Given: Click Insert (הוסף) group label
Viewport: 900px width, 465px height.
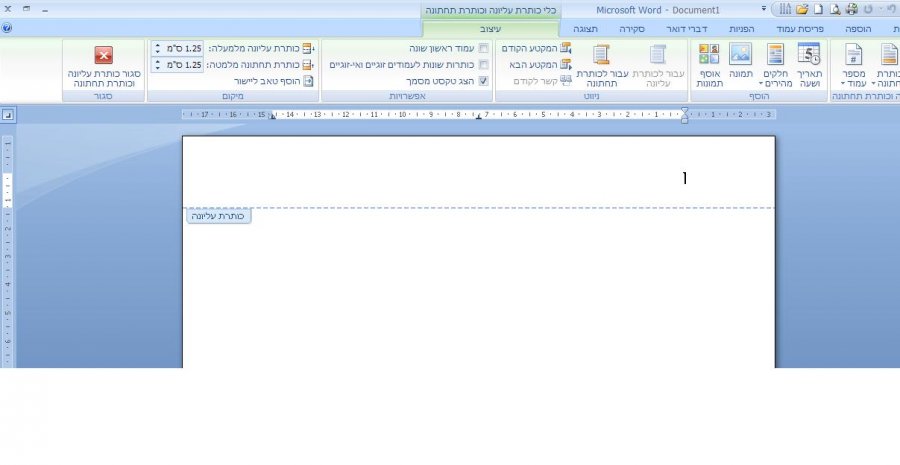Looking at the screenshot, I should pos(759,96).
